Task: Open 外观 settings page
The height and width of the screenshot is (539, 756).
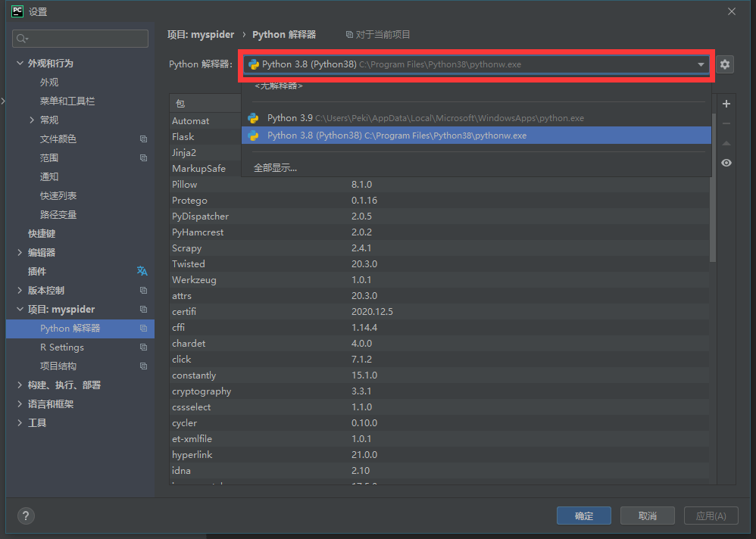Action: coord(49,83)
